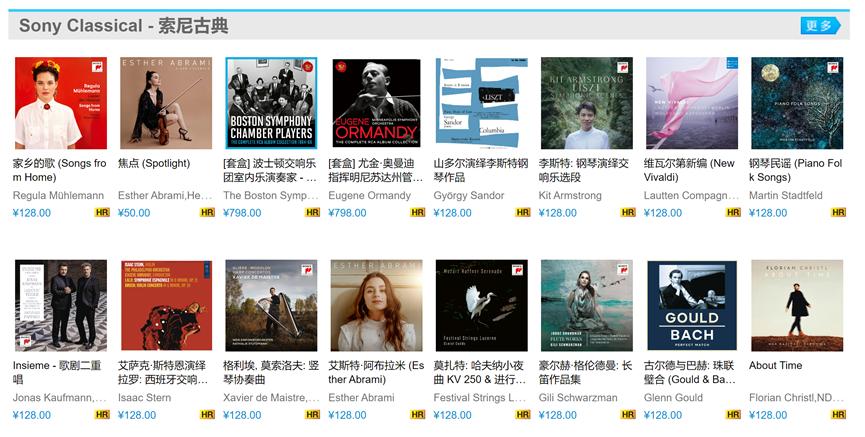Click the HR icon for Insieme album
The image size is (865, 437).
click(x=102, y=414)
